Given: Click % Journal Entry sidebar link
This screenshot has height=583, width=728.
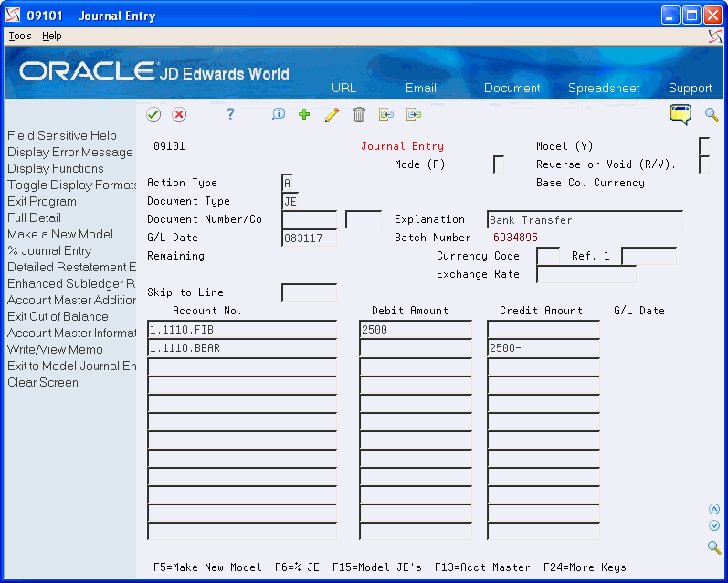Looking at the screenshot, I should click(49, 251).
